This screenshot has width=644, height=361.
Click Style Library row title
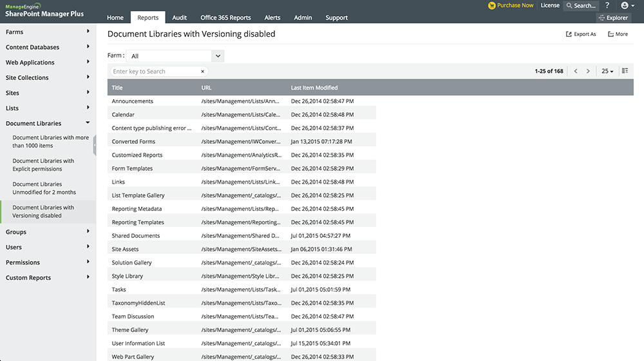click(128, 277)
